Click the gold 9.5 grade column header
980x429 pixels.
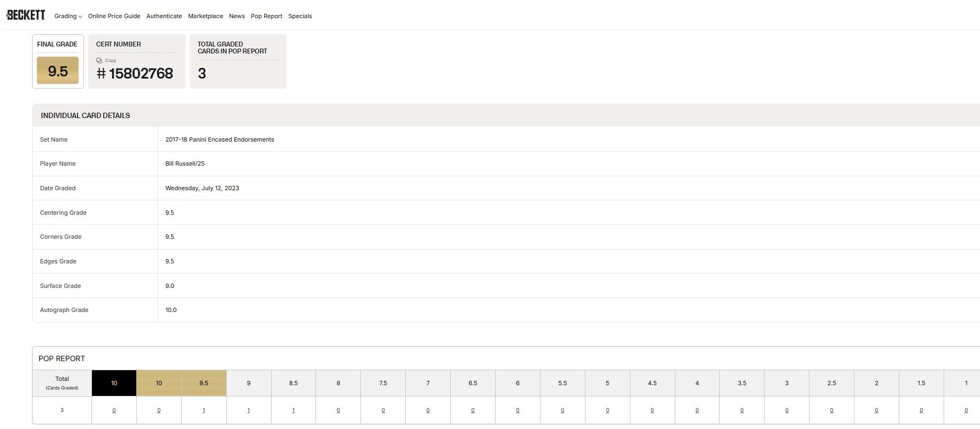point(204,383)
